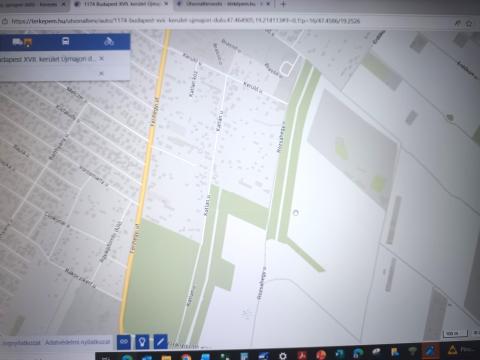Click the Budapest XVII. kerület Újmajori start input
This screenshot has height=360, width=480.
pos(48,59)
